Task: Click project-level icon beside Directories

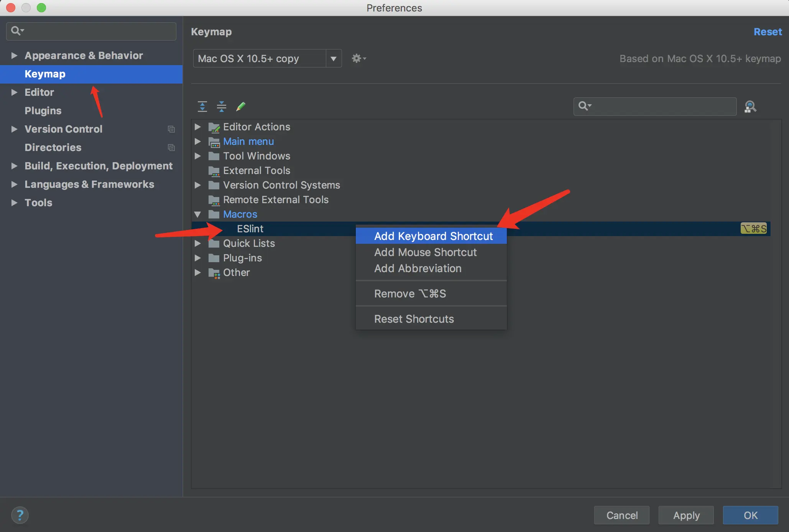Action: 171,148
